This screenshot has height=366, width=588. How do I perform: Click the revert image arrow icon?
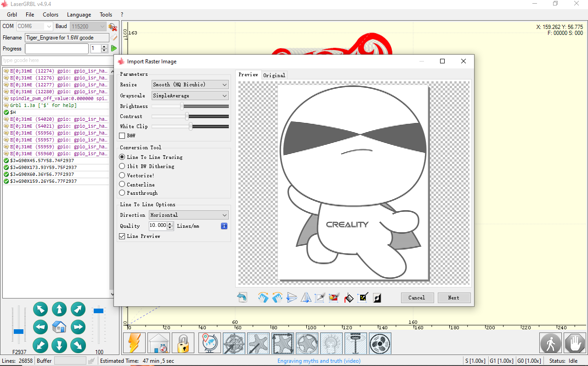242,298
